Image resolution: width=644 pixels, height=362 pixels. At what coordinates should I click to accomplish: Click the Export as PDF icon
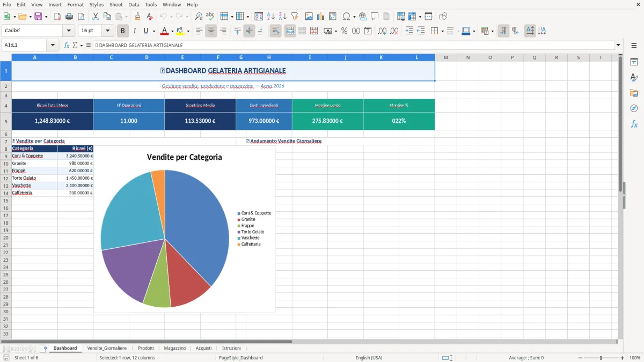pos(57,17)
